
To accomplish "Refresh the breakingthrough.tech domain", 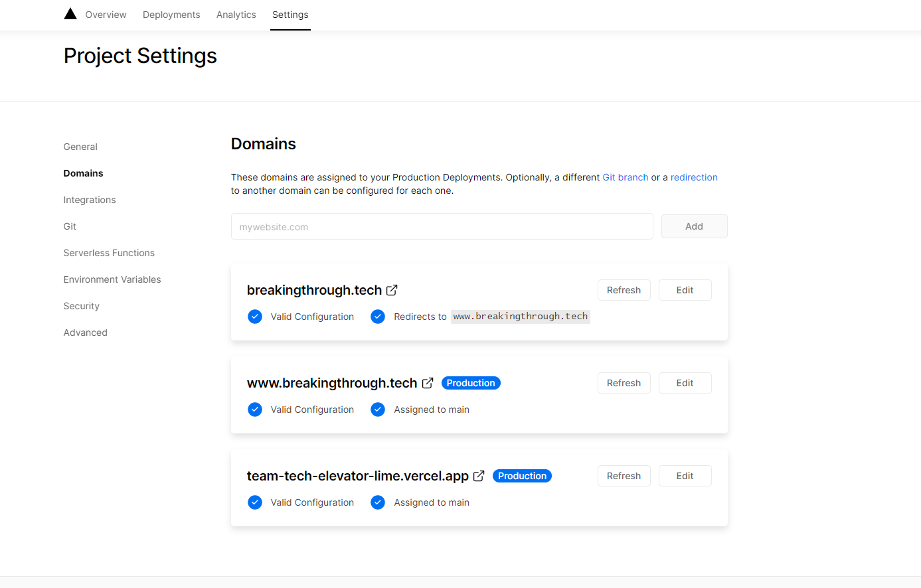I will (624, 290).
